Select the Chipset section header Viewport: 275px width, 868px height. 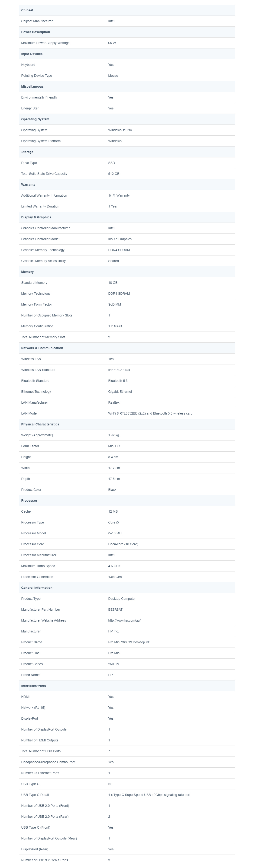(127, 10)
